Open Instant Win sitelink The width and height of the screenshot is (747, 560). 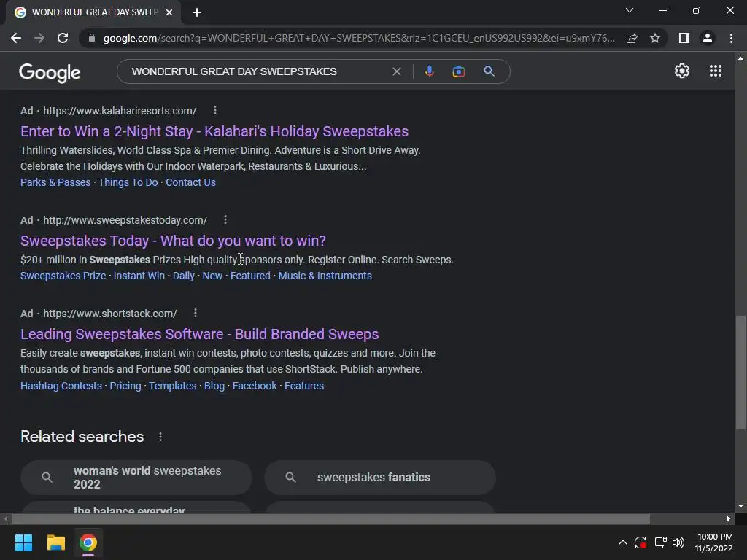[139, 276]
